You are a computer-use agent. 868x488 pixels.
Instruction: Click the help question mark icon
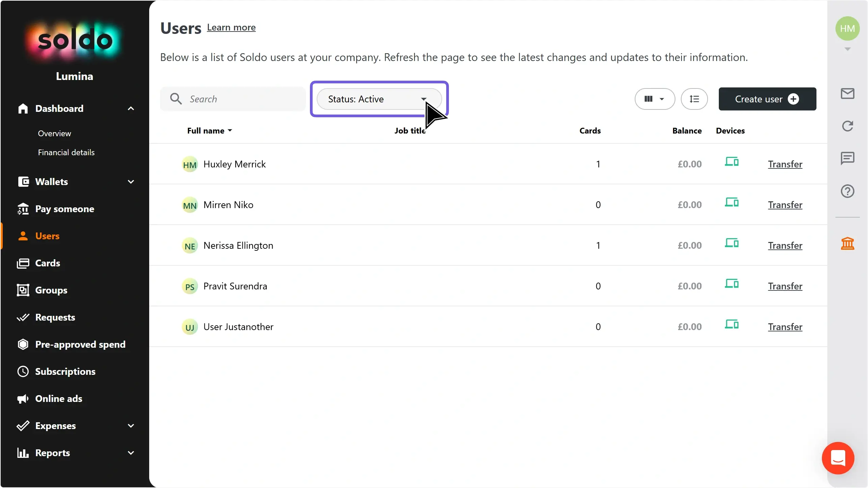point(847,191)
